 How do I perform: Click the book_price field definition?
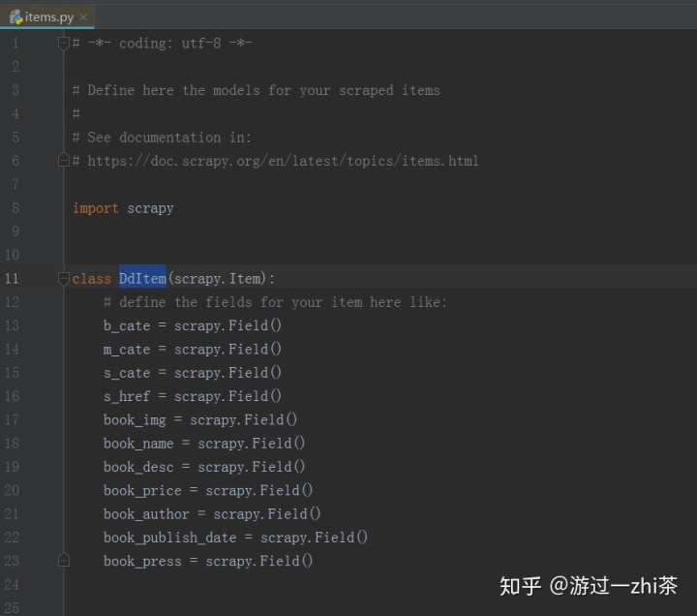208,491
